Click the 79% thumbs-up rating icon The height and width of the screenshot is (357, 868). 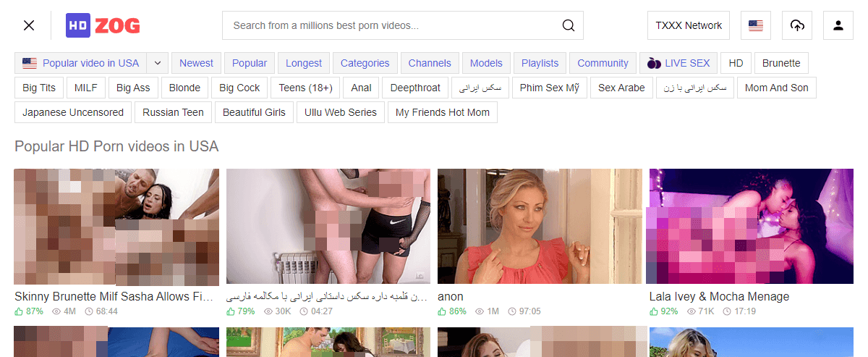[x=231, y=311]
